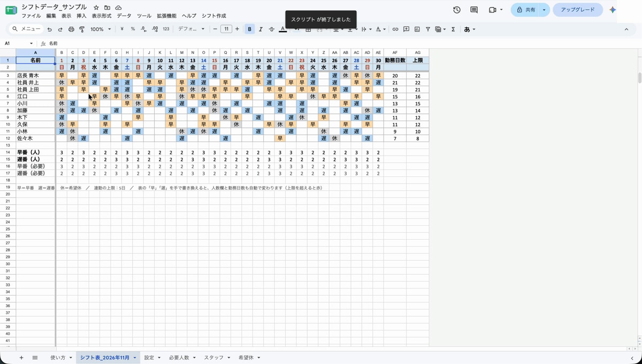Click the アップグレード button
The width and height of the screenshot is (642, 364).
click(x=578, y=10)
